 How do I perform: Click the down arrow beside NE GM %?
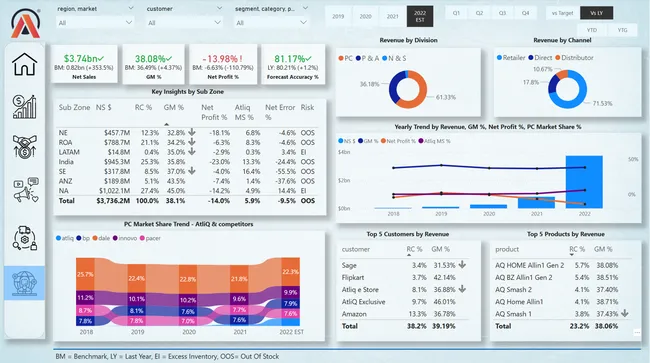coord(192,132)
